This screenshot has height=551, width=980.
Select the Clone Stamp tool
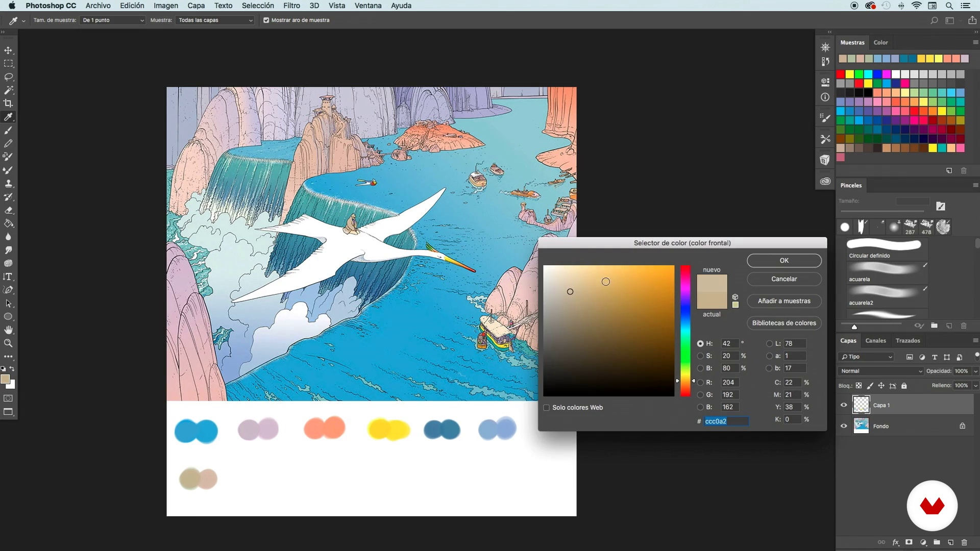8,184
